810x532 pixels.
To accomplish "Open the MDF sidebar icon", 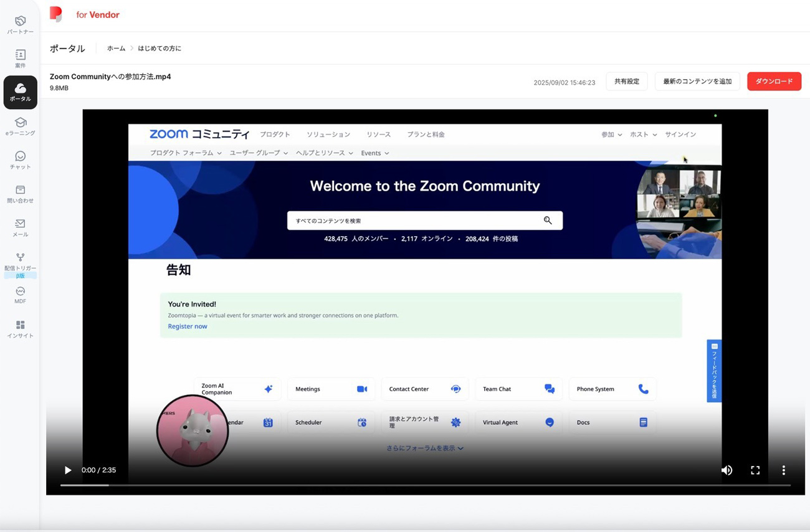I will pos(20,295).
